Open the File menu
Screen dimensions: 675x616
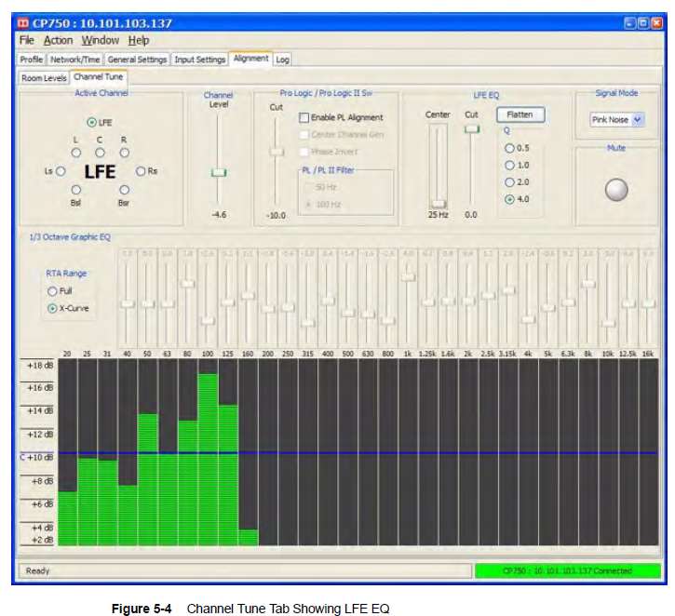26,40
